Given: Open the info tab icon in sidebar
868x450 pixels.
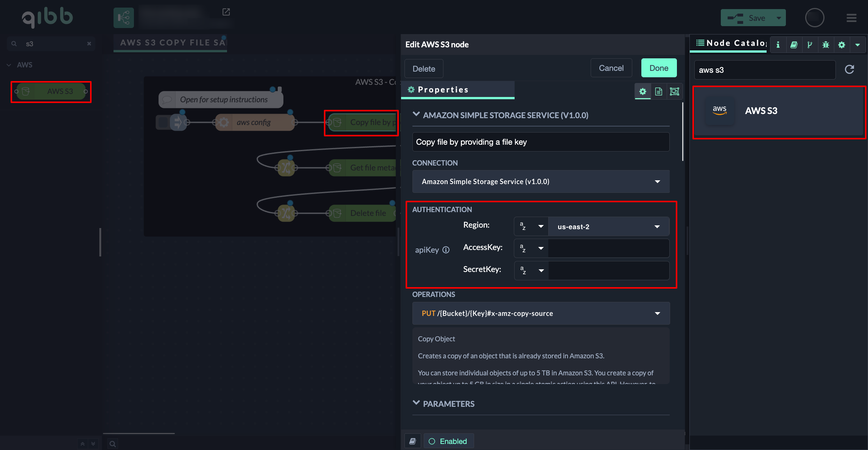Looking at the screenshot, I should [x=778, y=45].
